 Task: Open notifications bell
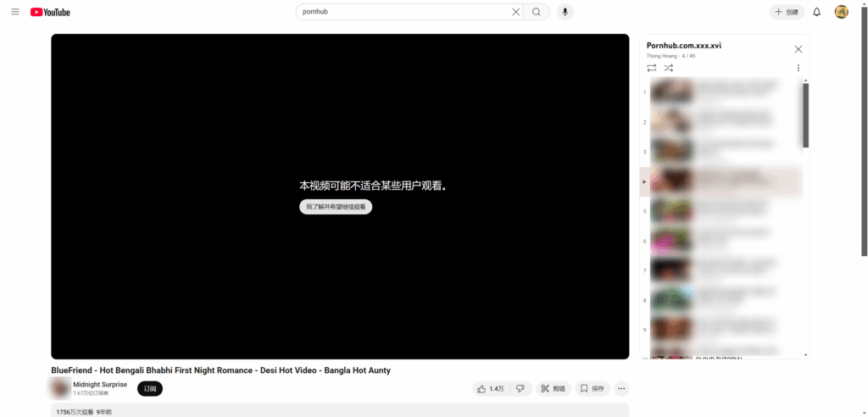click(816, 12)
